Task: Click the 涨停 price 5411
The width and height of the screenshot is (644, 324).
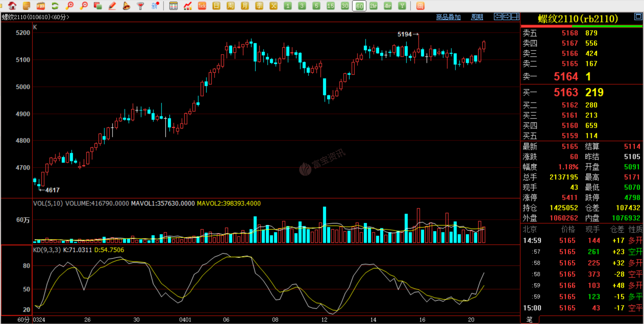Action: [570, 198]
